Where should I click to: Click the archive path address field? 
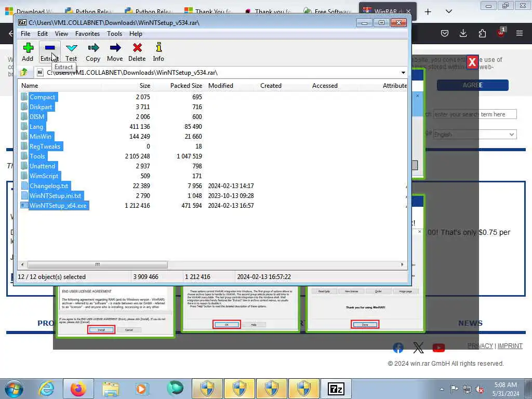tap(217, 73)
